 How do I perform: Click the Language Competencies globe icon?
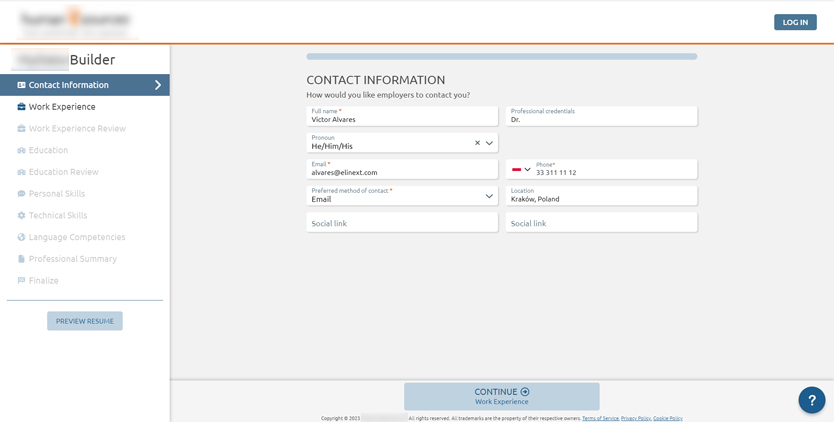coord(21,237)
